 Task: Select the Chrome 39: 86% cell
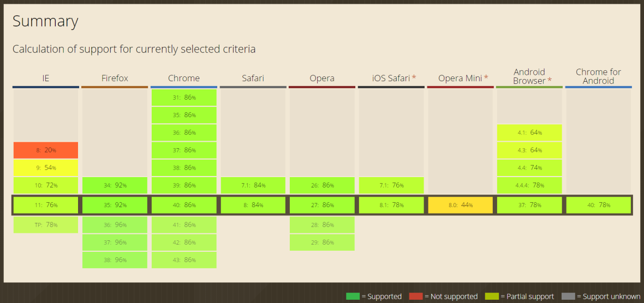(x=184, y=185)
